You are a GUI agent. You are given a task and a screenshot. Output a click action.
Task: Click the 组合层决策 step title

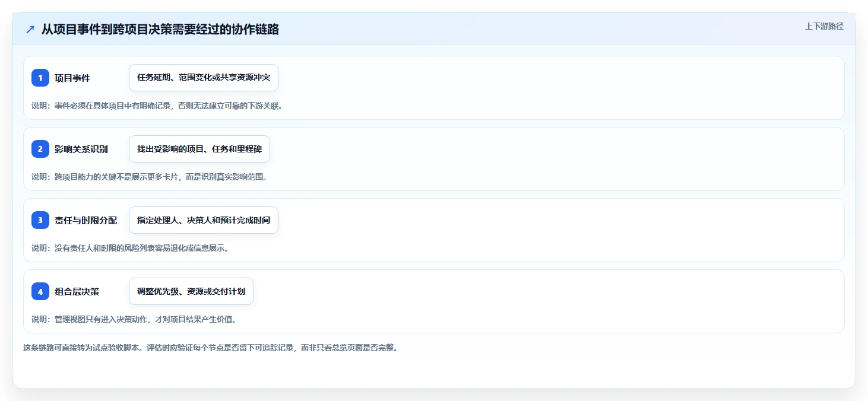[77, 291]
